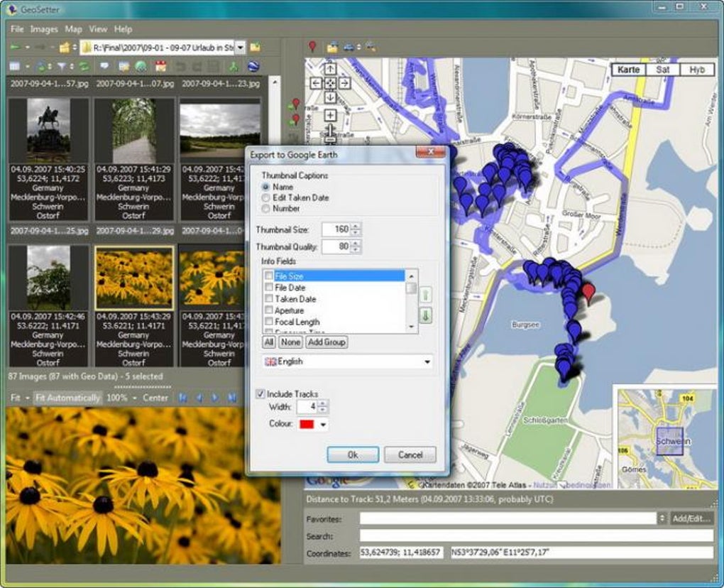This screenshot has height=588, width=724.
Task: Click the map zoom-in plus button
Action: tap(330, 115)
